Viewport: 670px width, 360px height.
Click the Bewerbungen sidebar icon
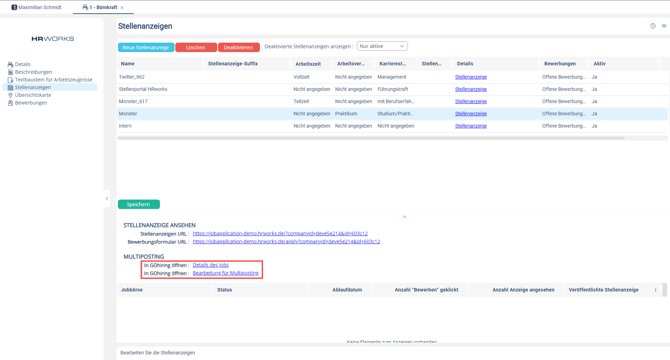click(x=10, y=102)
